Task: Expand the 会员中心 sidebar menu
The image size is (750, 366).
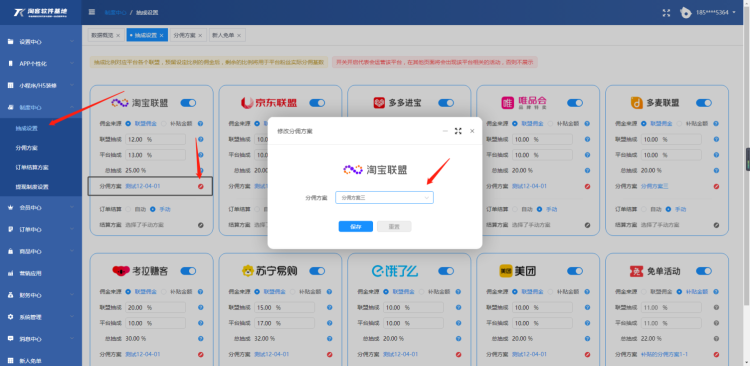Action: click(41, 208)
